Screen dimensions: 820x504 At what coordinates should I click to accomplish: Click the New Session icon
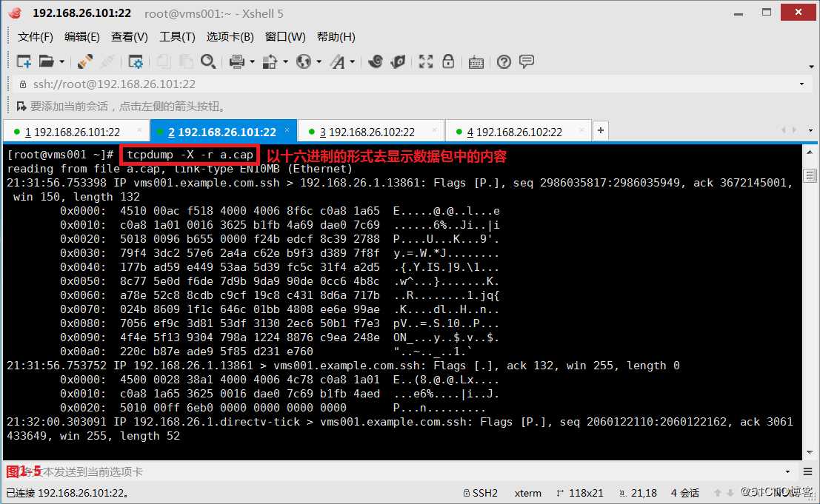coord(24,61)
